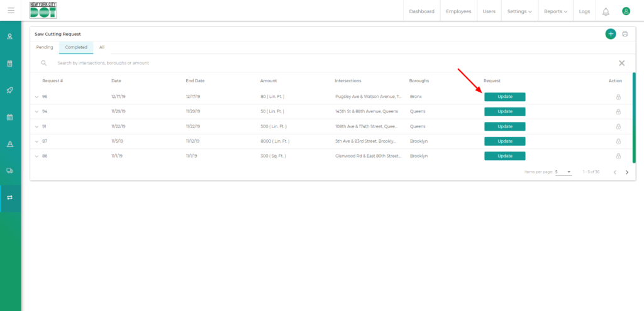Add new saw cutting request
This screenshot has width=644, height=311.
(x=610, y=34)
